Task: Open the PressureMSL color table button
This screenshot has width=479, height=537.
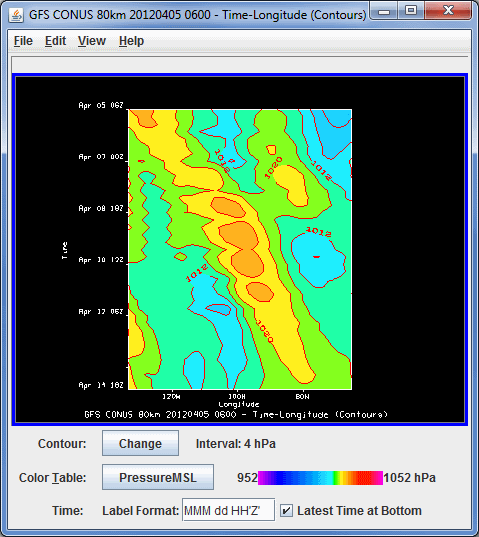Action: click(x=158, y=477)
